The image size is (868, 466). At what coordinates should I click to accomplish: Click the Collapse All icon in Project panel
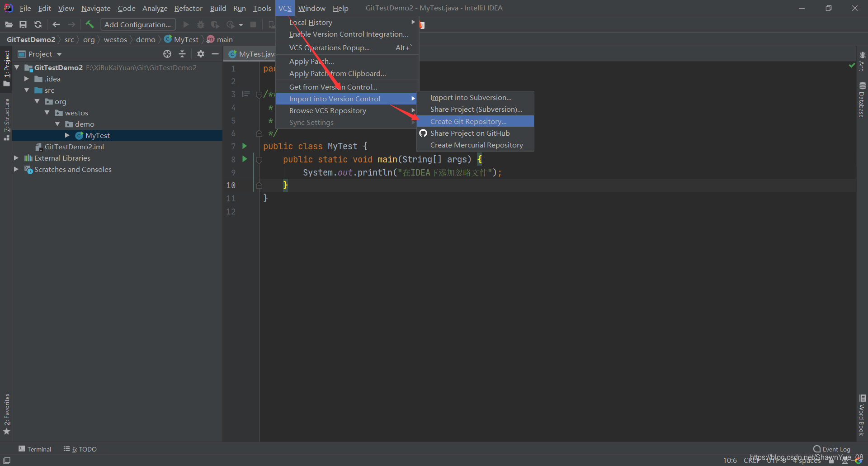click(182, 54)
